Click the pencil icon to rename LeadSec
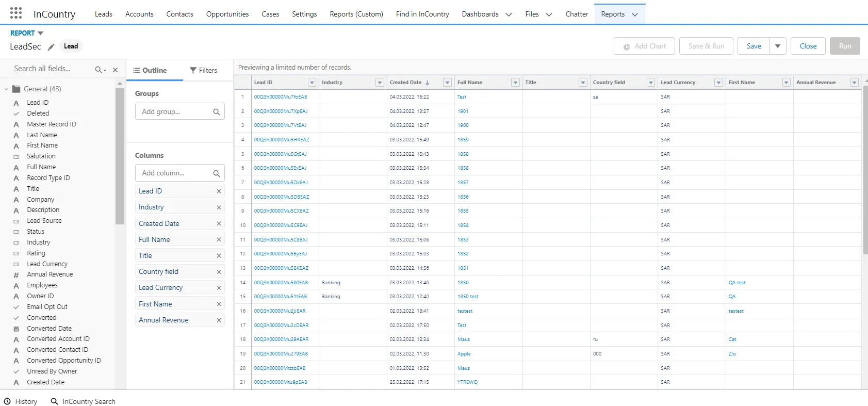 tap(51, 47)
